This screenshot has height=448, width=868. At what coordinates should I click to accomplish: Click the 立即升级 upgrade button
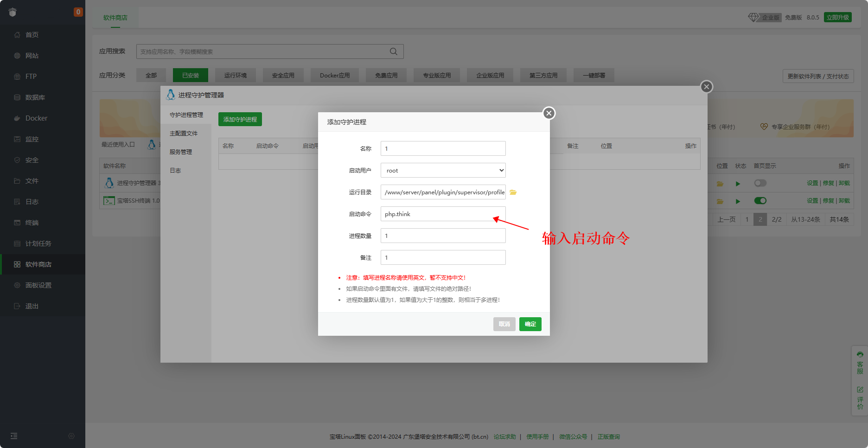coord(837,18)
